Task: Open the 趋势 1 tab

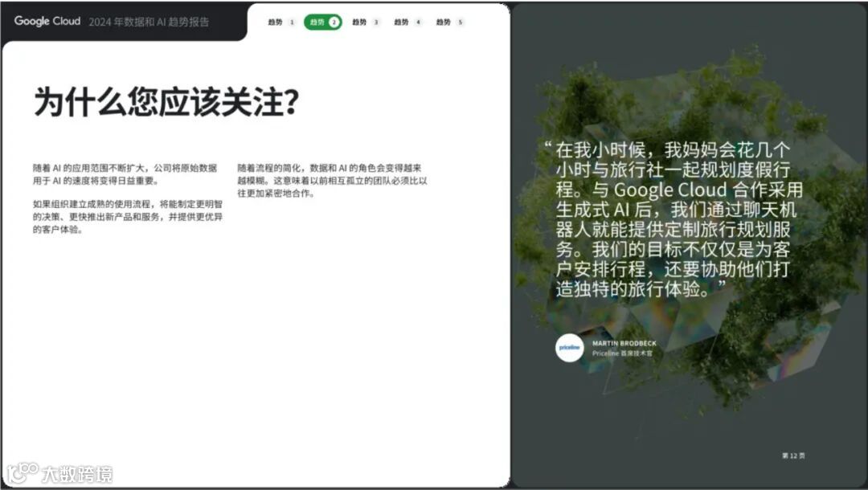Action: tap(282, 22)
